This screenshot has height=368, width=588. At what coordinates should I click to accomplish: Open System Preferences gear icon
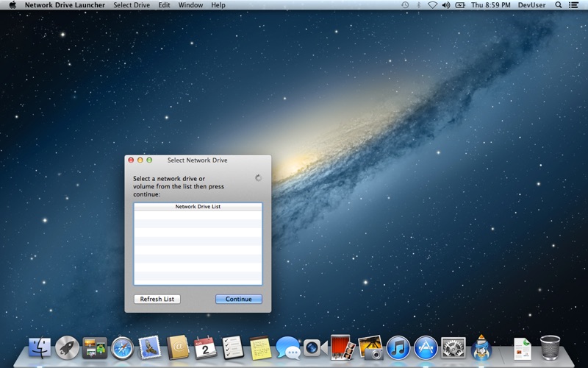click(453, 347)
